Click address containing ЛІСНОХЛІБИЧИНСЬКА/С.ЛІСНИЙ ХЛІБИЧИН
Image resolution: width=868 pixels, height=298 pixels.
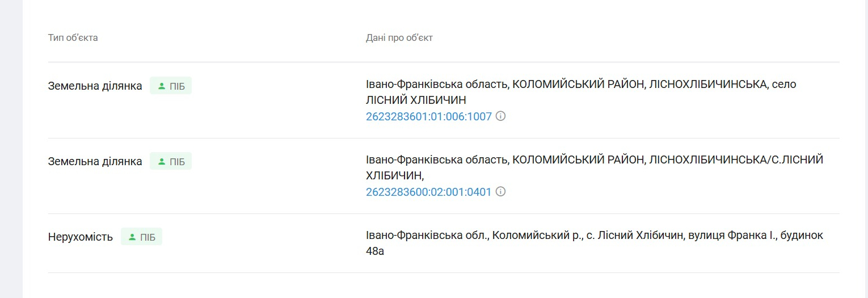tap(595, 168)
